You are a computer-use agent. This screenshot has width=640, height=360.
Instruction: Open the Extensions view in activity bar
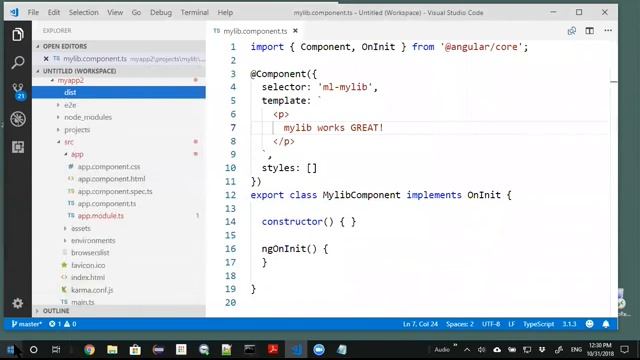(18, 147)
